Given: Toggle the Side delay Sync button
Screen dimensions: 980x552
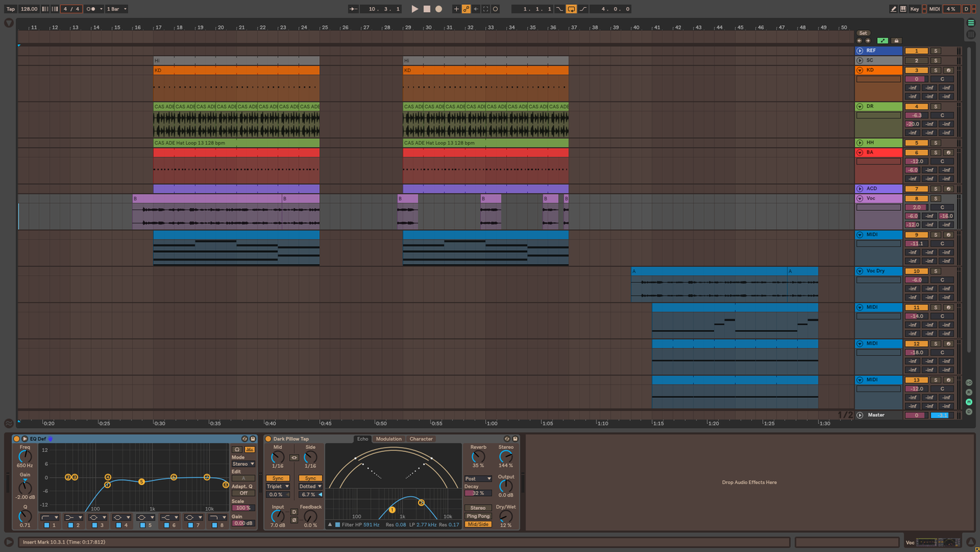Looking at the screenshot, I should click(310, 478).
